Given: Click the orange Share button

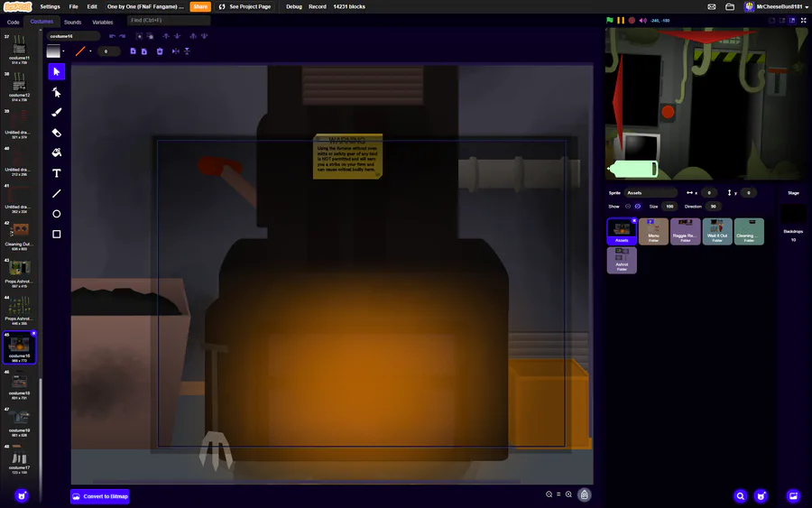Looking at the screenshot, I should click(x=200, y=6).
